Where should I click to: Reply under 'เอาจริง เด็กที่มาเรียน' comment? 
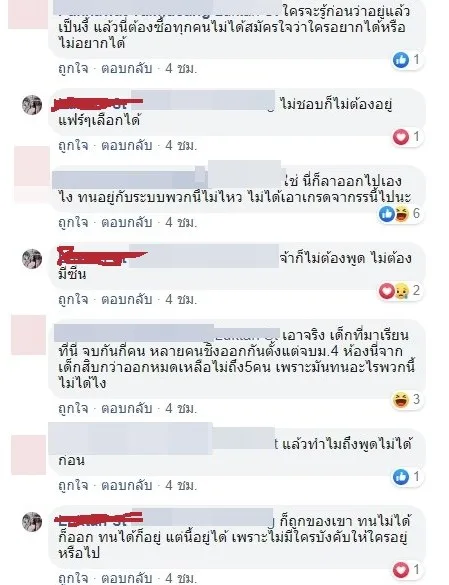coord(127,409)
